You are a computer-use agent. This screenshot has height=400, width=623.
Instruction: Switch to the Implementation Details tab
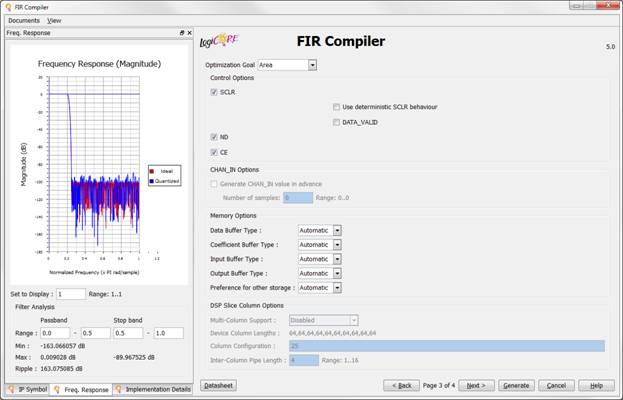click(153, 389)
